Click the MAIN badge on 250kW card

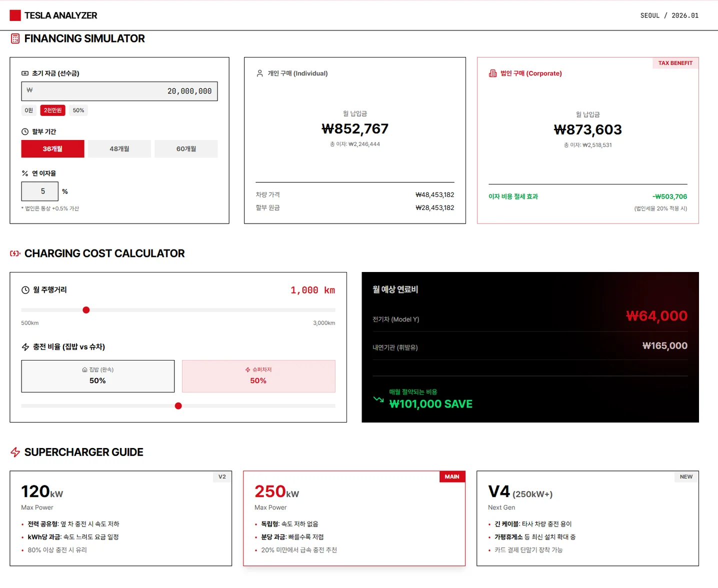tap(452, 477)
